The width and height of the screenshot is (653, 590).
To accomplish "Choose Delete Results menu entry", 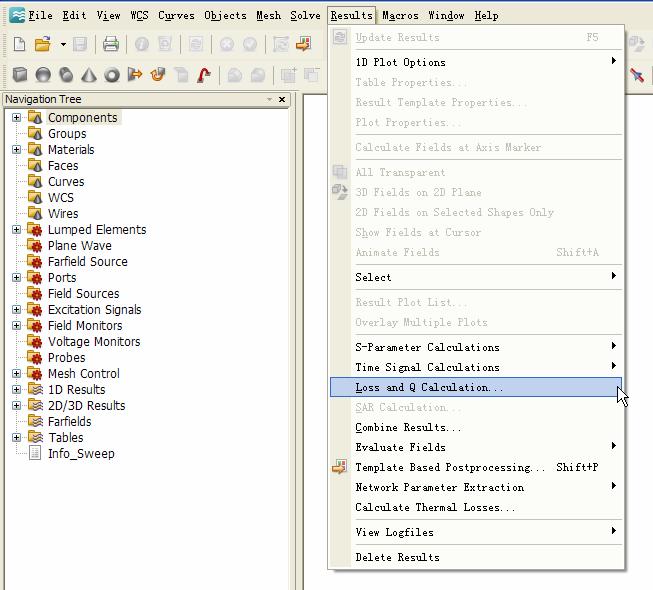I will pos(476,557).
